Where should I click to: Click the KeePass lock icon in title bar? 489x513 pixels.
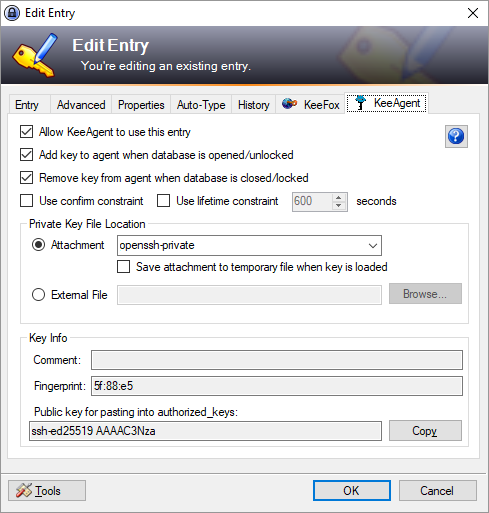click(x=12, y=13)
